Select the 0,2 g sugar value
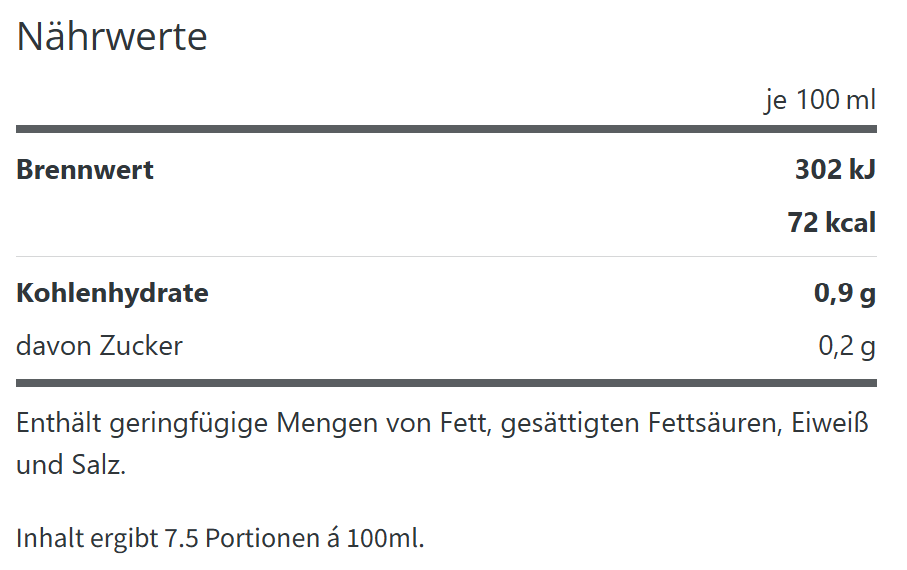The height and width of the screenshot is (570, 907). click(x=846, y=346)
